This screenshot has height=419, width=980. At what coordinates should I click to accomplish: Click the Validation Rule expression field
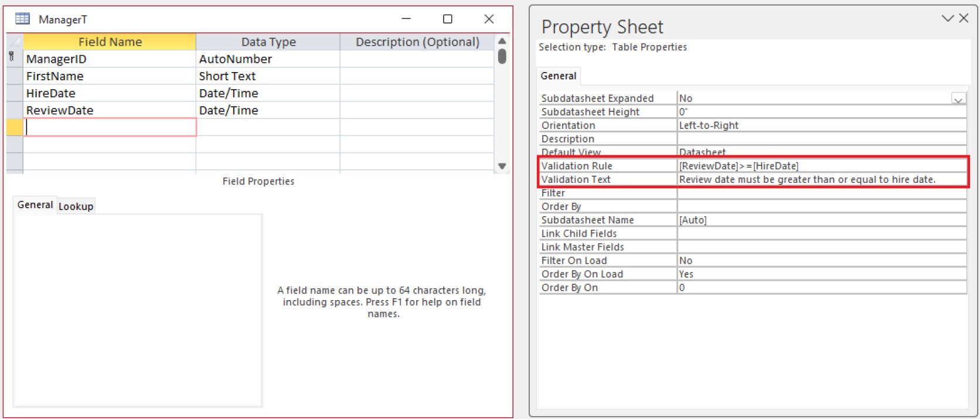(821, 166)
